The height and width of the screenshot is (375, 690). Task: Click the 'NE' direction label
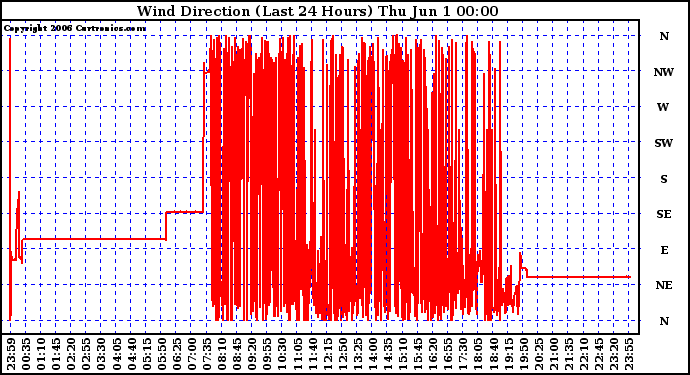(x=664, y=286)
